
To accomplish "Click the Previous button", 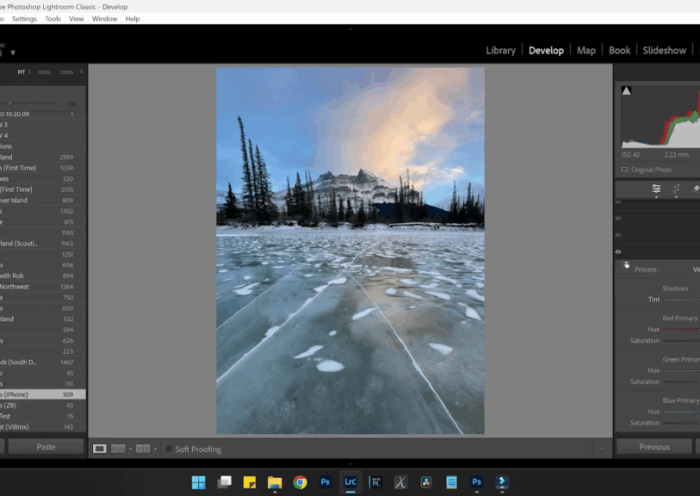I will coord(654,447).
